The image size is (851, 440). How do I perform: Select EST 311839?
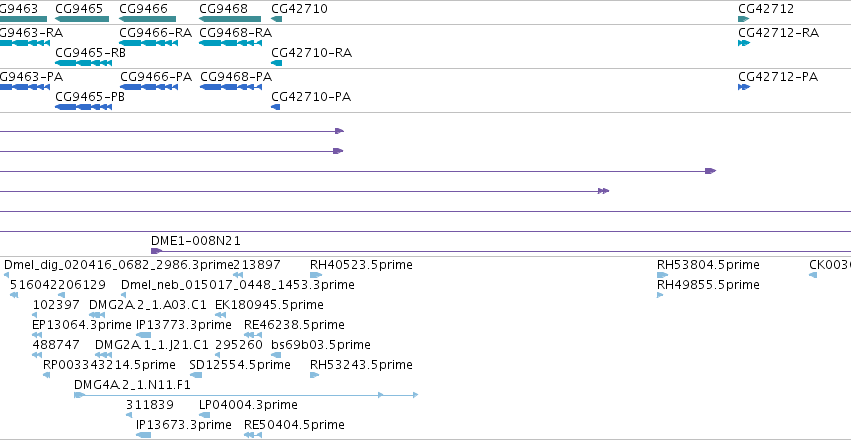[129, 415]
